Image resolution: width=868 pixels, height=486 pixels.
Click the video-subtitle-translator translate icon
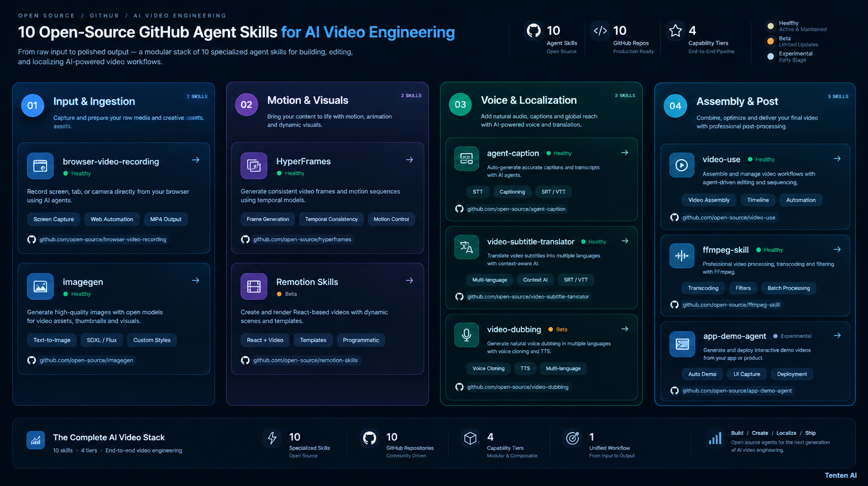(x=467, y=247)
